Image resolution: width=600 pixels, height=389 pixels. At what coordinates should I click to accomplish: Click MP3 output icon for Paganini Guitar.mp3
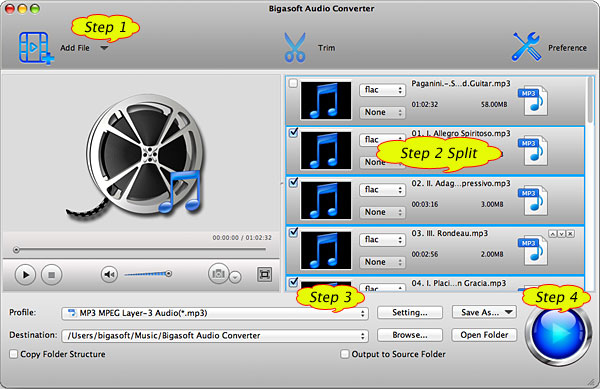(533, 101)
